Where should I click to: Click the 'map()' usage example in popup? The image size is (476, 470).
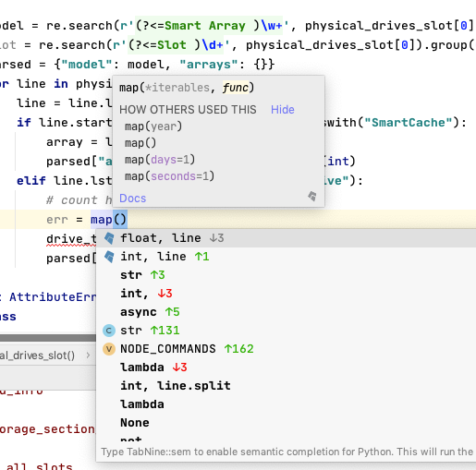click(140, 143)
